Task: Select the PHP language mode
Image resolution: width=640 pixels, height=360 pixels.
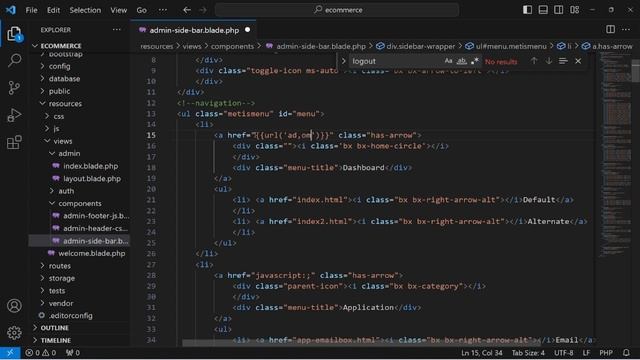Action: pos(606,353)
